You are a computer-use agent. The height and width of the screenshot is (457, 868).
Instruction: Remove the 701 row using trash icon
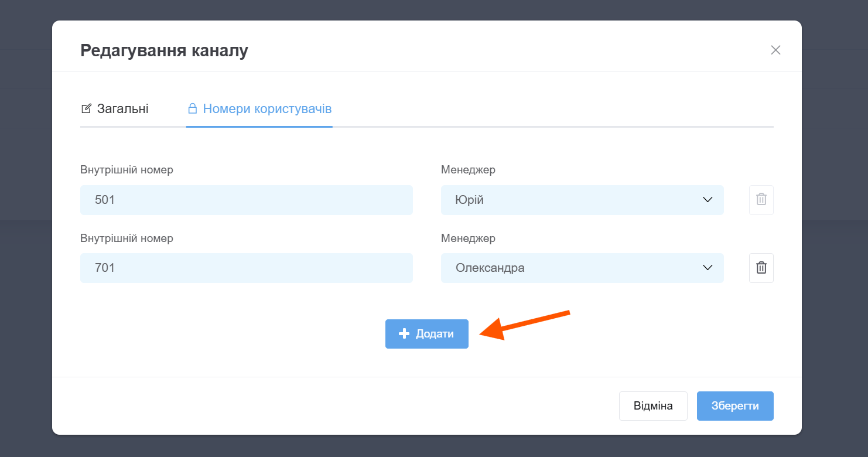(761, 268)
